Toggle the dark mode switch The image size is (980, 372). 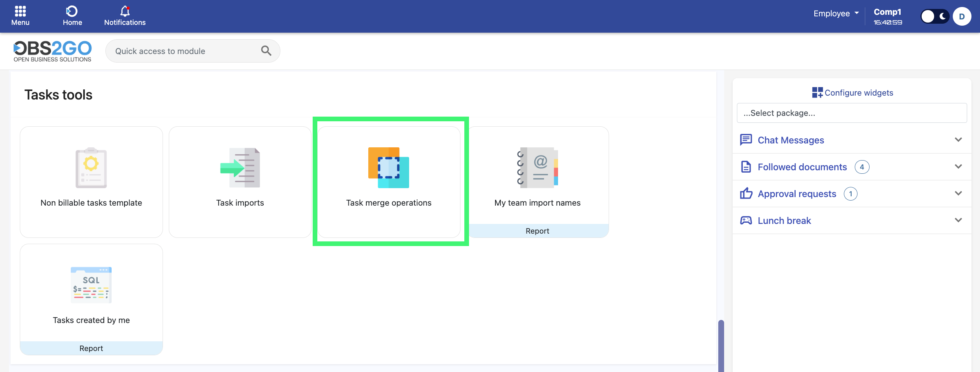(x=935, y=16)
